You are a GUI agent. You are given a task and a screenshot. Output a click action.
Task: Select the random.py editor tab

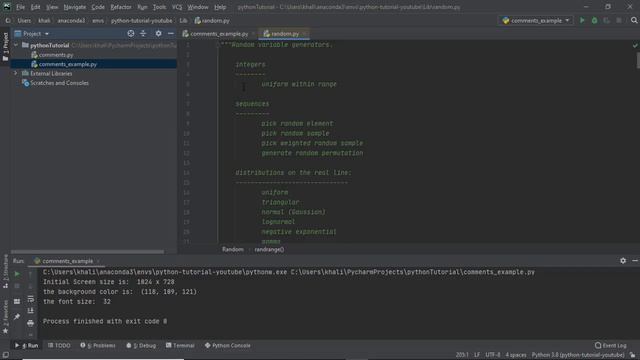pos(284,33)
